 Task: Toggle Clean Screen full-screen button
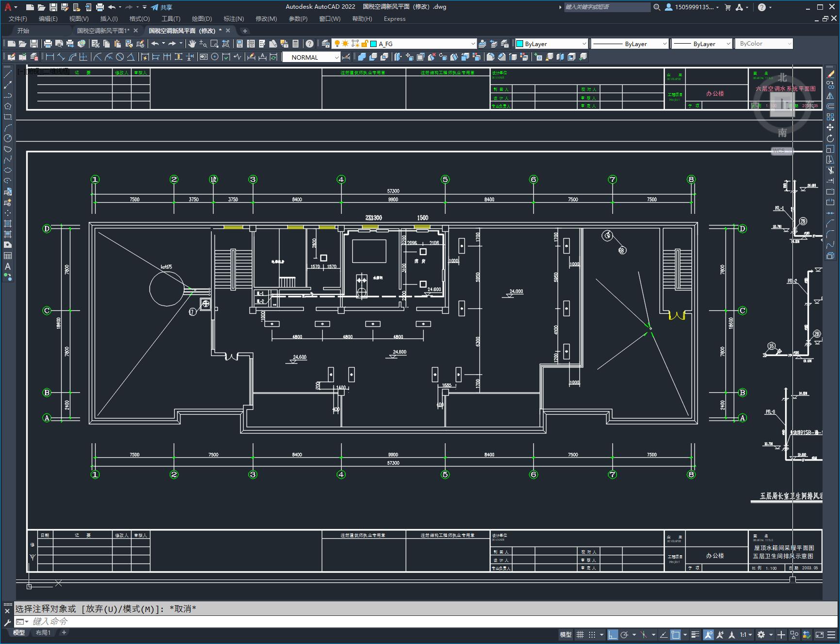pos(819,634)
